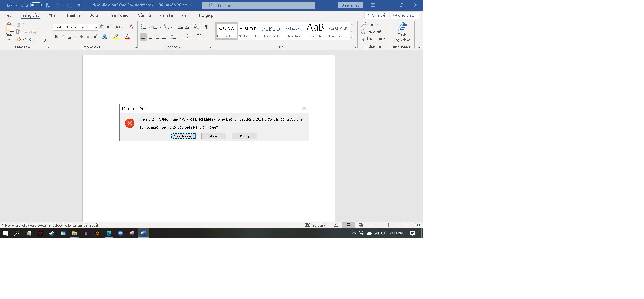This screenshot has width=644, height=299.
Task: Click the Dán paste icon
Action: (x=9, y=28)
